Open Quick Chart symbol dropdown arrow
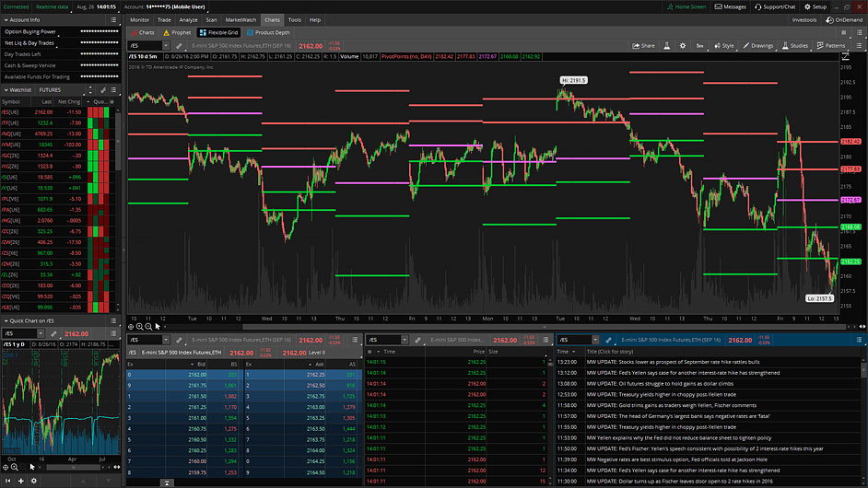Image resolution: width=868 pixels, height=488 pixels. coord(41,333)
